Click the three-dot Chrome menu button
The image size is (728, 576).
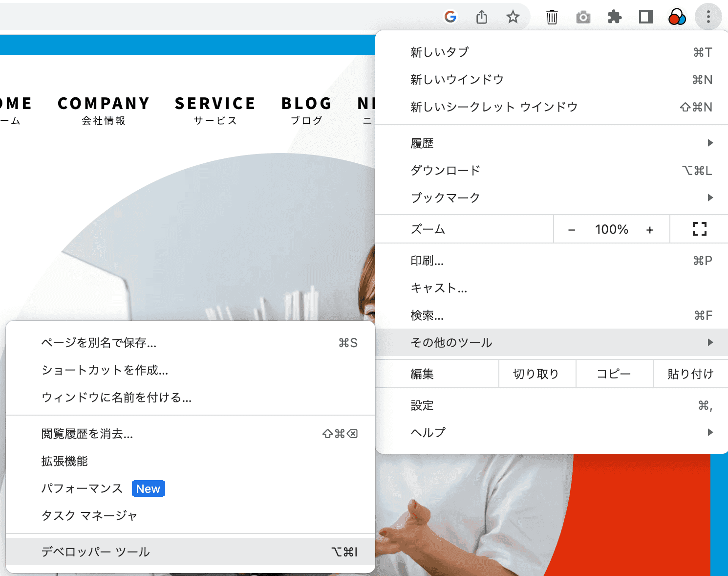(x=708, y=17)
